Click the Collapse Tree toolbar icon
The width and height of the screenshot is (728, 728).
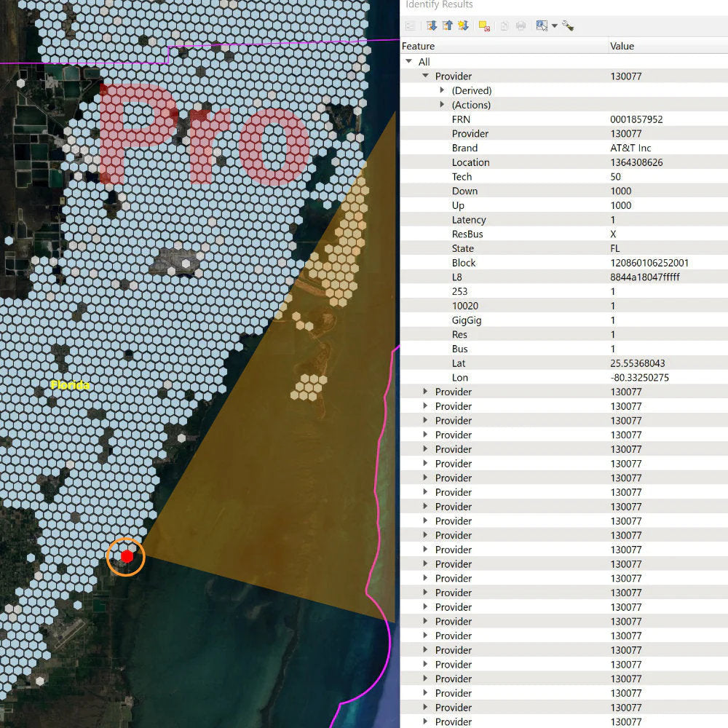pyautogui.click(x=448, y=25)
